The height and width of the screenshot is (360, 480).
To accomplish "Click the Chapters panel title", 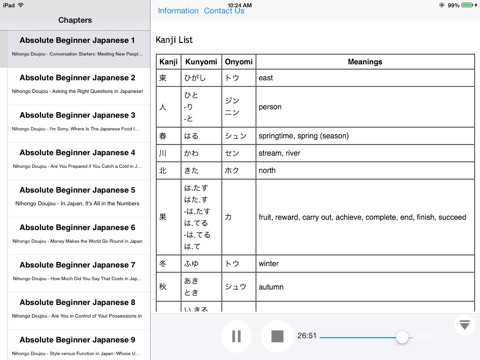I will pyautogui.click(x=75, y=20).
